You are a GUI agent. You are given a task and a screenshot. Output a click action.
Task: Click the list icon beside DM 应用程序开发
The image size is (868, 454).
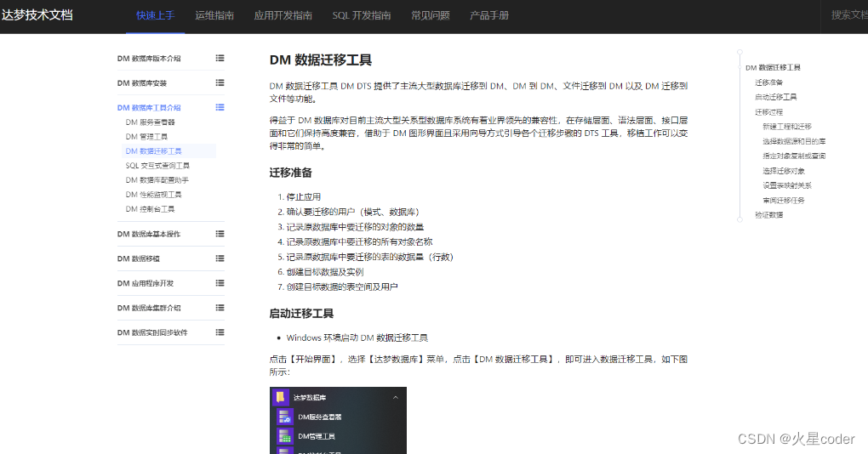(x=220, y=283)
